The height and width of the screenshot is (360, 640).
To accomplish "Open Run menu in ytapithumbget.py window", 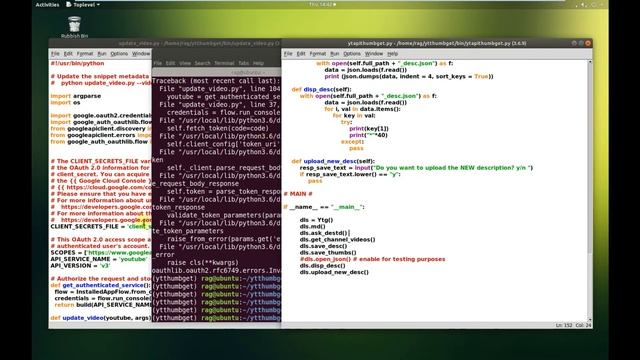I will 335,54.
